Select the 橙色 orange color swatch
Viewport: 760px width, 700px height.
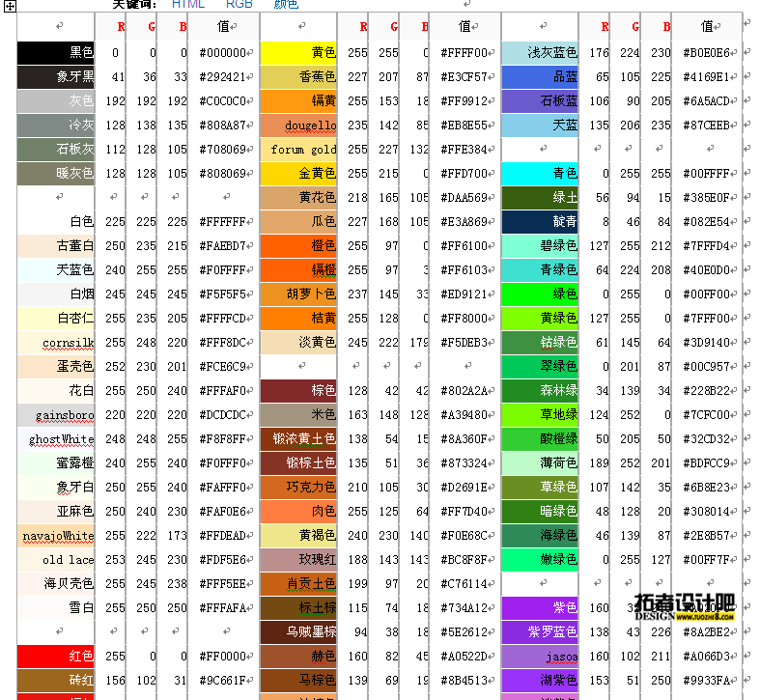click(298, 246)
